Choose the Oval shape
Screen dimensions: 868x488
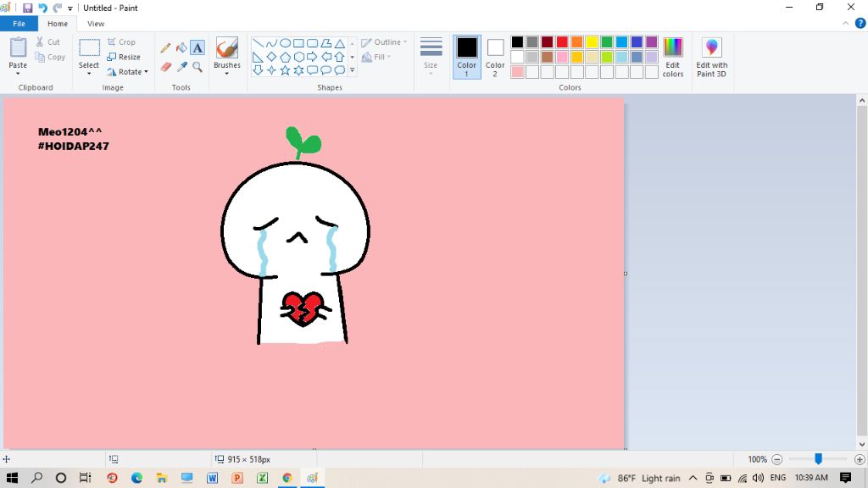click(285, 43)
